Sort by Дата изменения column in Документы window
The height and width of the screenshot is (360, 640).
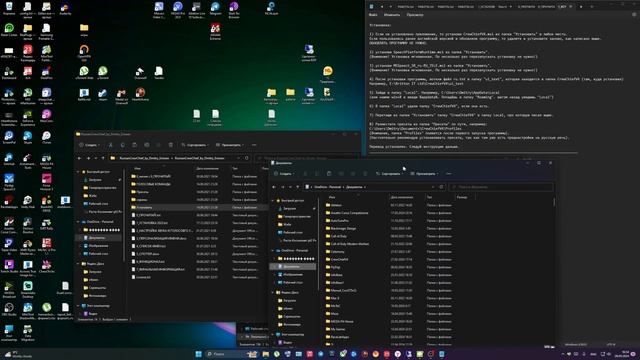(402, 197)
